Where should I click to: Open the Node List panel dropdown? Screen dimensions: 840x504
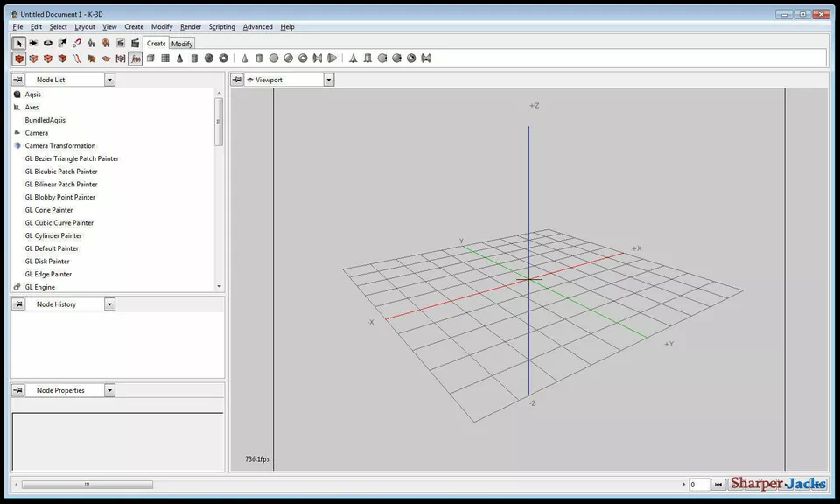(x=110, y=80)
